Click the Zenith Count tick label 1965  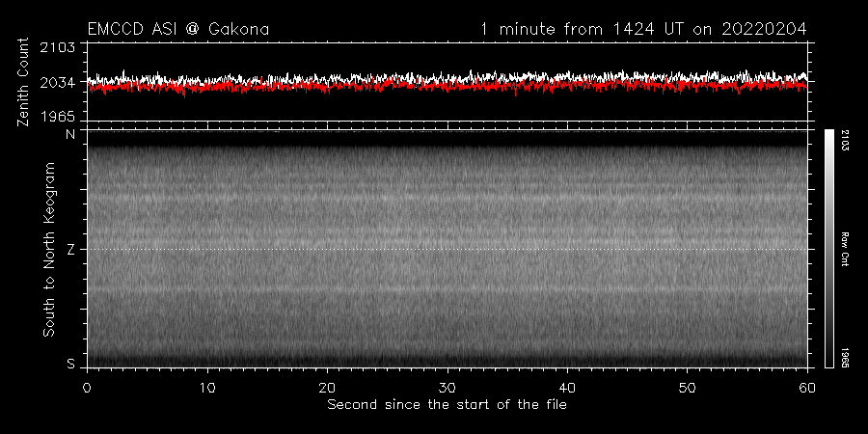click(58, 117)
